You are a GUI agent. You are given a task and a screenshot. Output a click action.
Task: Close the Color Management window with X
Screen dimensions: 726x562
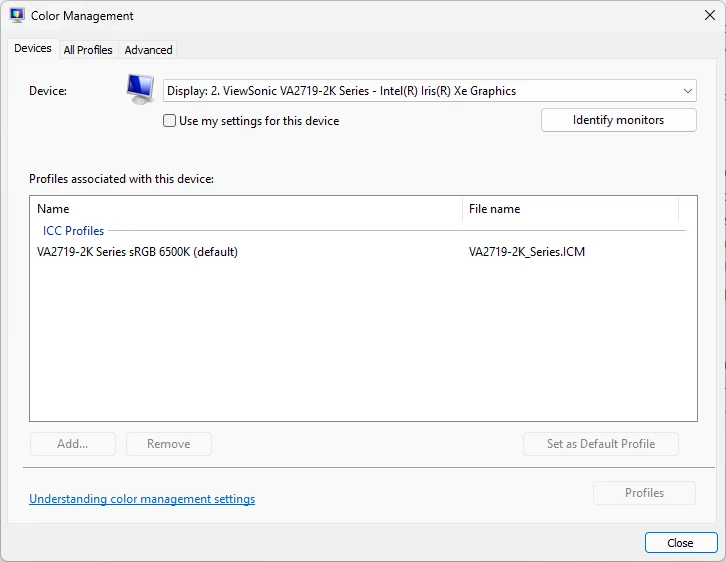click(x=709, y=15)
